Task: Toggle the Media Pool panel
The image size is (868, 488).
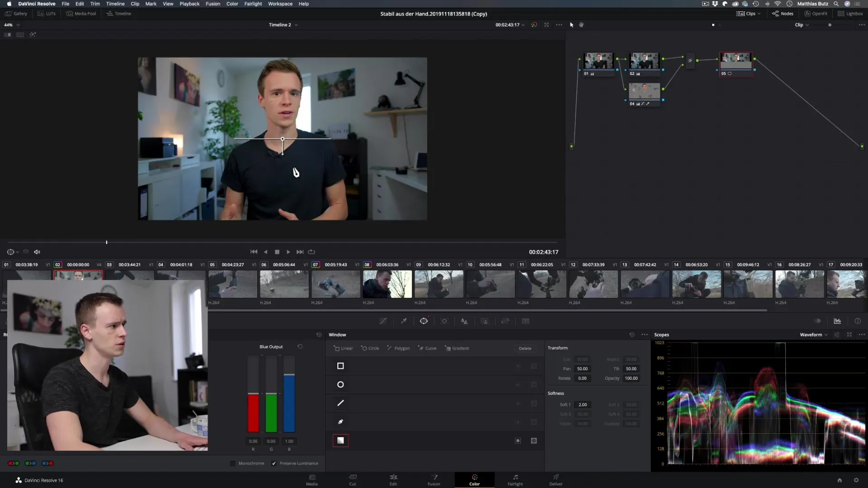Action: (x=81, y=14)
